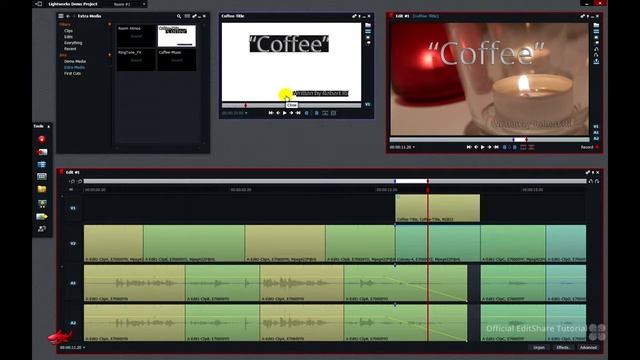This screenshot has width=640, height=360.
Task: Open the import tool in Tools panel
Action: pos(42,152)
